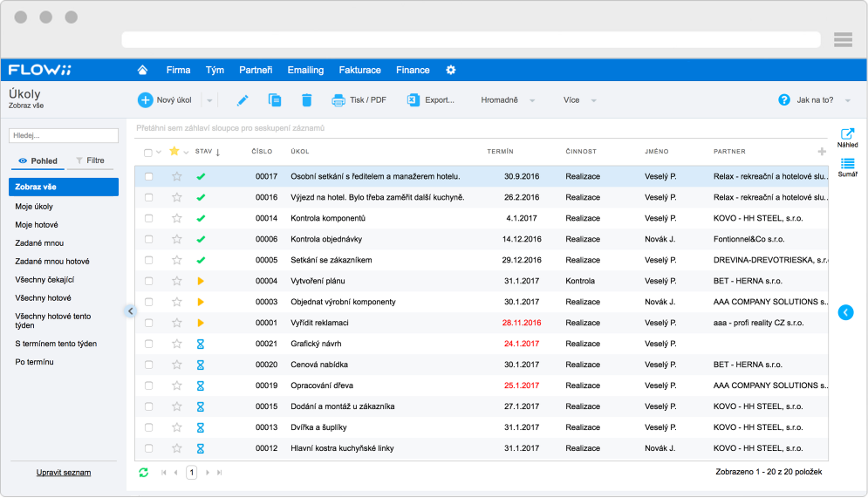Expand the arrow next to Jak na to?

pyautogui.click(x=848, y=100)
